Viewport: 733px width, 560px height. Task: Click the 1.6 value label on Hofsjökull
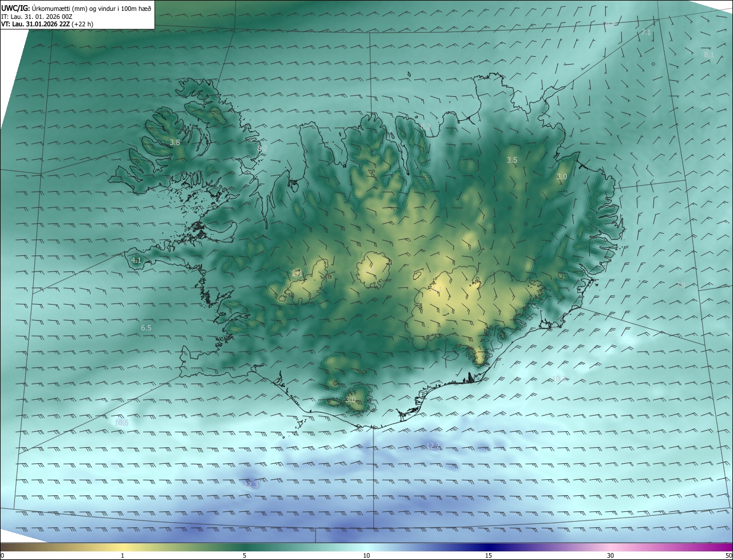pyautogui.click(x=370, y=269)
